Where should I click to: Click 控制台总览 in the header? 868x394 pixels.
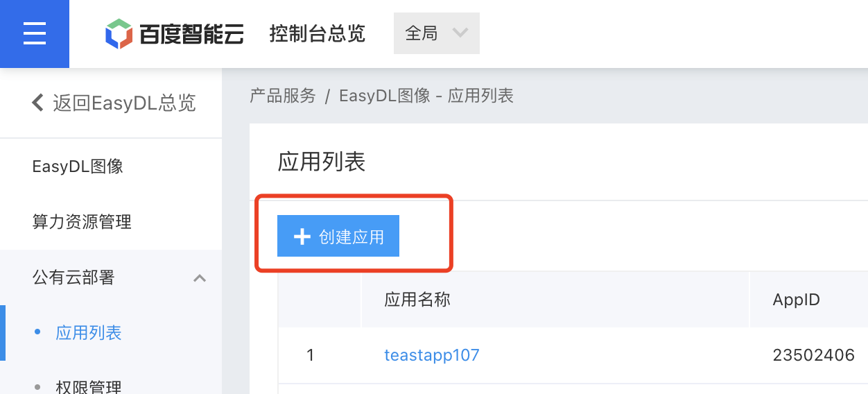(x=318, y=33)
